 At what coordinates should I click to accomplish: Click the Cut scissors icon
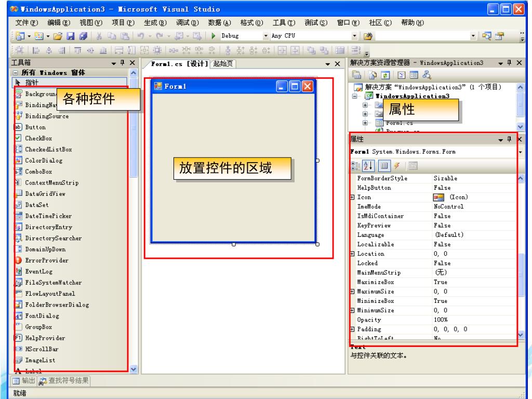click(99, 36)
